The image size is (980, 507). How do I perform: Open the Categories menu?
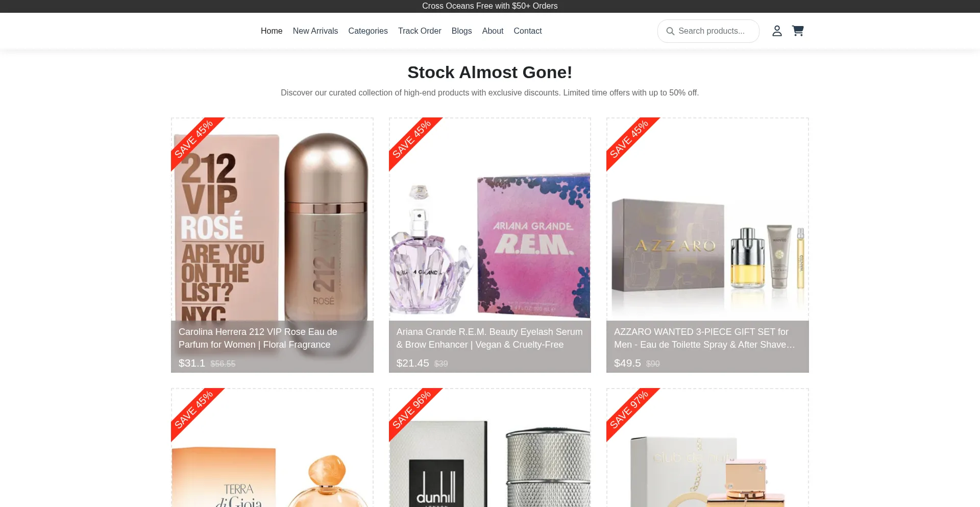click(x=368, y=31)
